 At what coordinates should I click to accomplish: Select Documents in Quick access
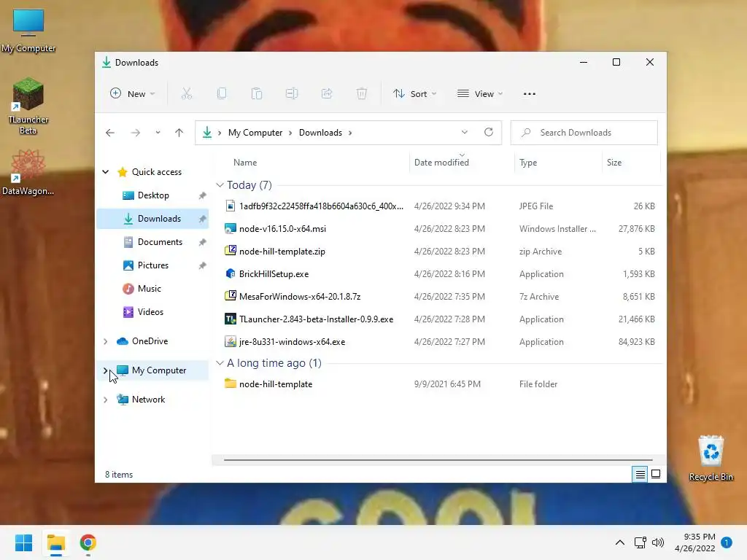click(x=152, y=242)
